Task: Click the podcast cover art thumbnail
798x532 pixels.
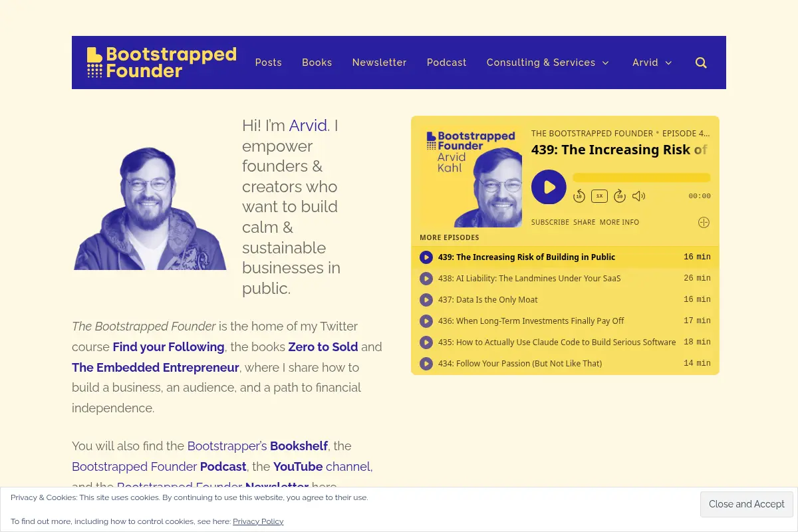Action: click(471, 176)
